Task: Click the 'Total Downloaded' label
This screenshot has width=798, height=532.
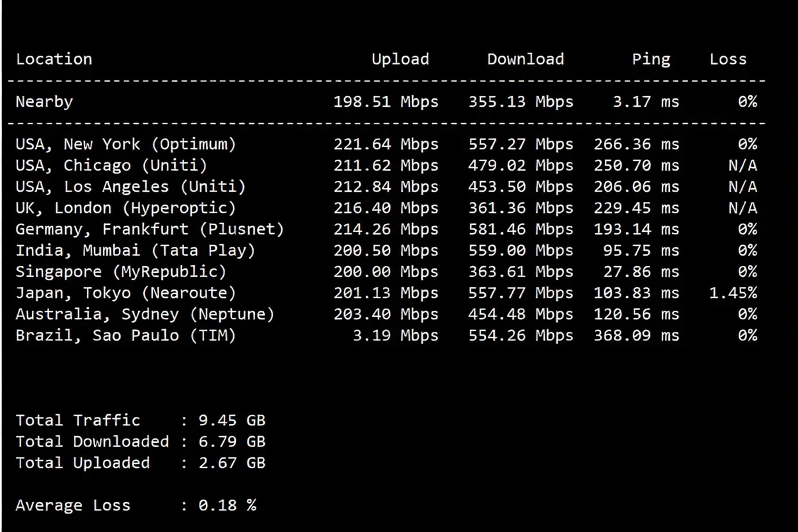Action: coord(92,442)
